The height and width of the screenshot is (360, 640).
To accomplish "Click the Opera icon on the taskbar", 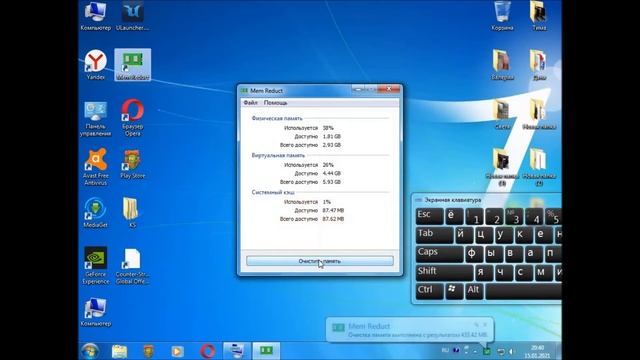I will 207,351.
